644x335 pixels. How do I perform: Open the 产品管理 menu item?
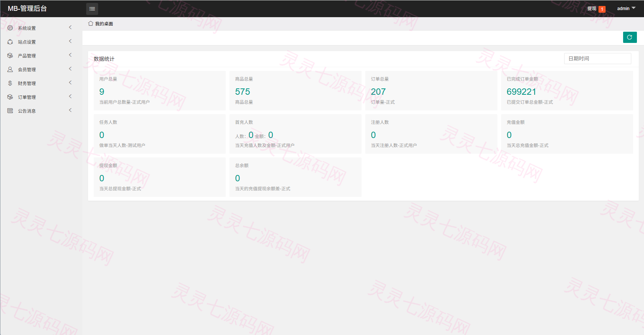(x=41, y=56)
